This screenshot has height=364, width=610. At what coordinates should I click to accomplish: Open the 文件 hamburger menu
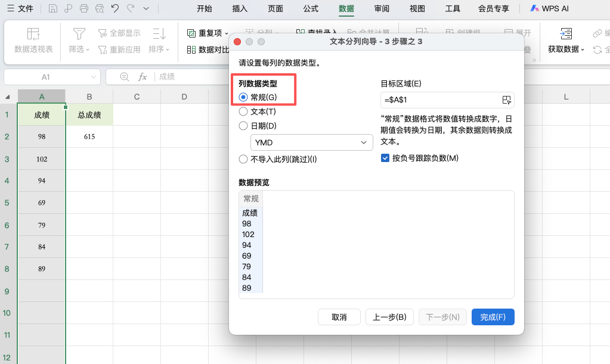click(x=20, y=8)
